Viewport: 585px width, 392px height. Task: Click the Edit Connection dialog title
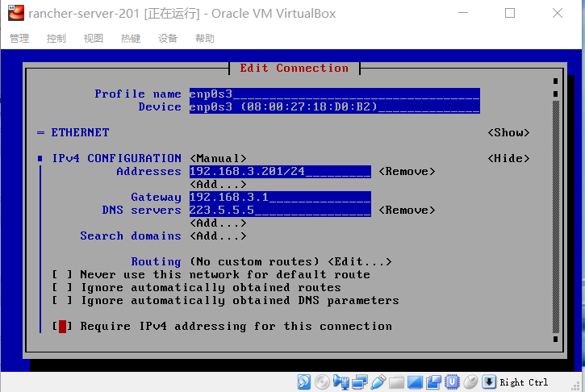point(294,69)
